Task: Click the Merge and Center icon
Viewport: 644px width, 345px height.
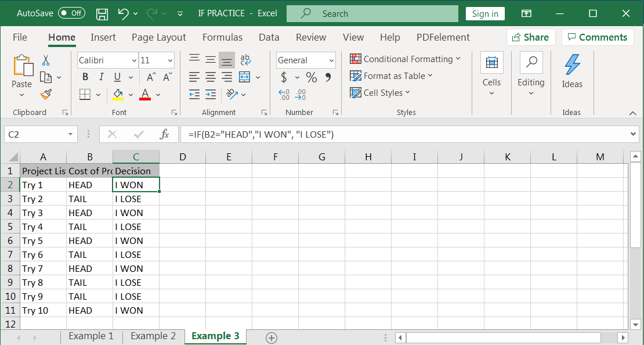Action: pos(245,77)
